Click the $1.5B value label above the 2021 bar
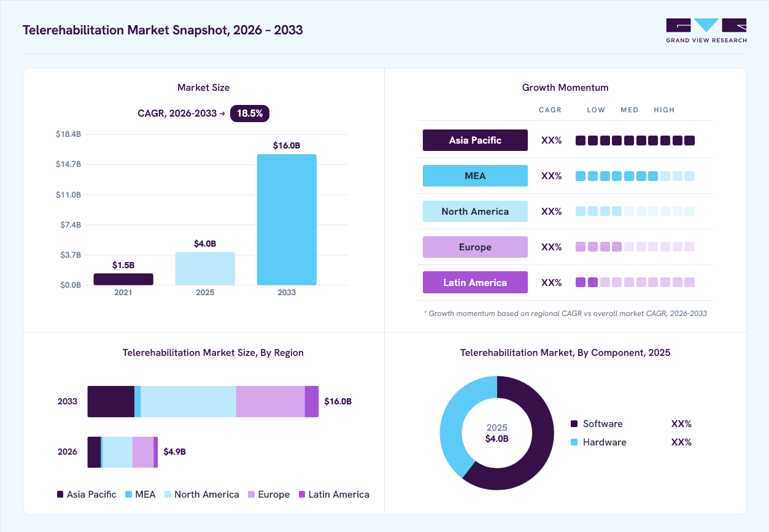Viewport: 769px width, 532px height. pyautogui.click(x=123, y=265)
